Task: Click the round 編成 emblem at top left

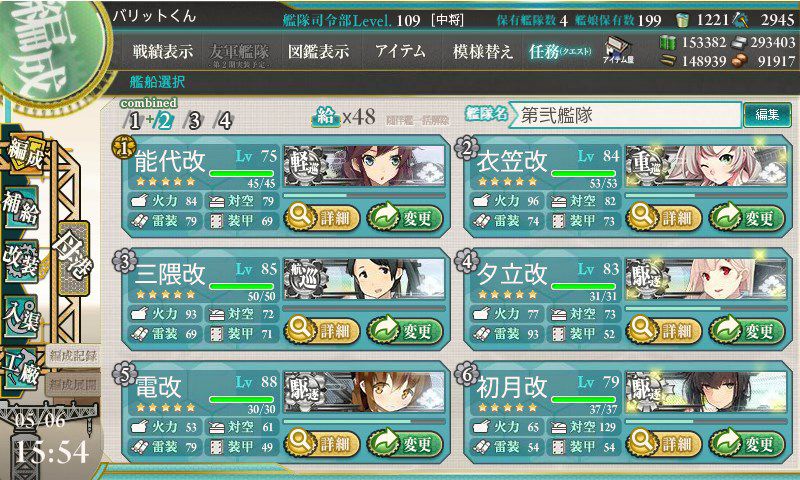Action: 50,50
